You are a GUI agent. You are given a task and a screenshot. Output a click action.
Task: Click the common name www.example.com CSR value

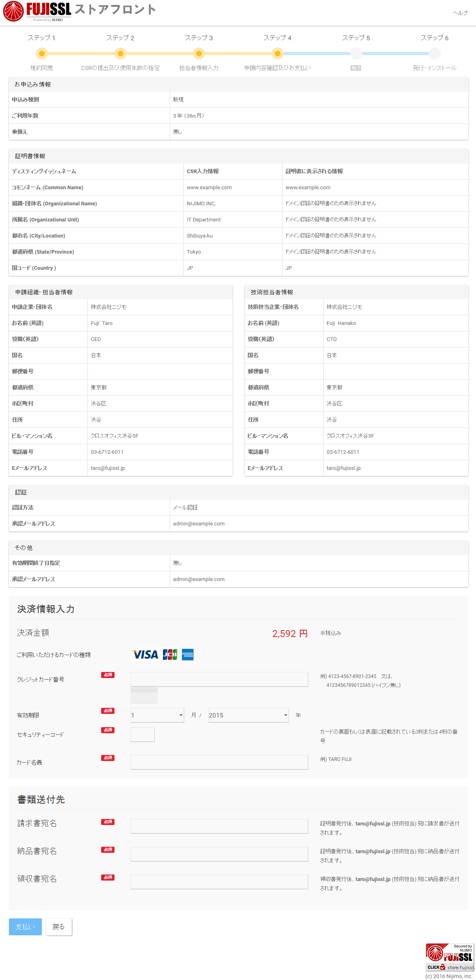209,188
